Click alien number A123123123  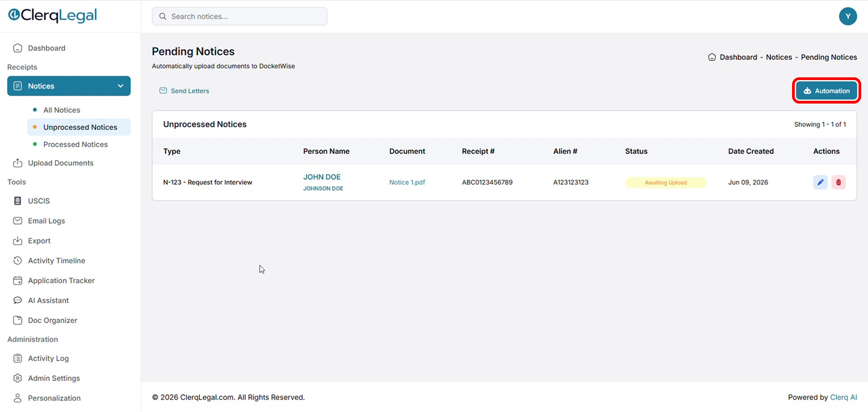(571, 182)
